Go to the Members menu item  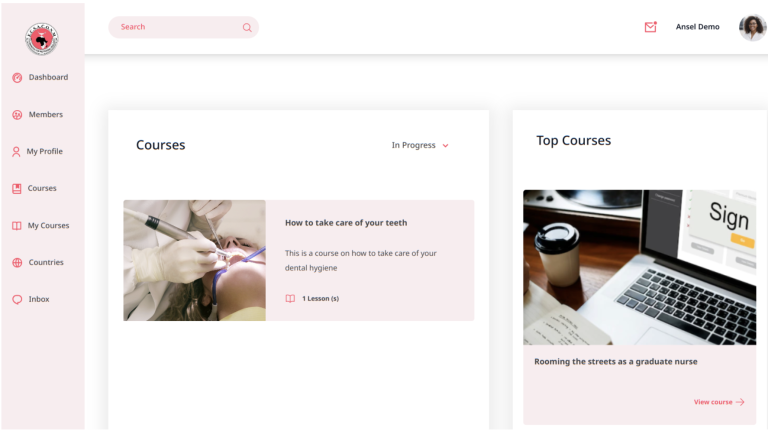46,115
